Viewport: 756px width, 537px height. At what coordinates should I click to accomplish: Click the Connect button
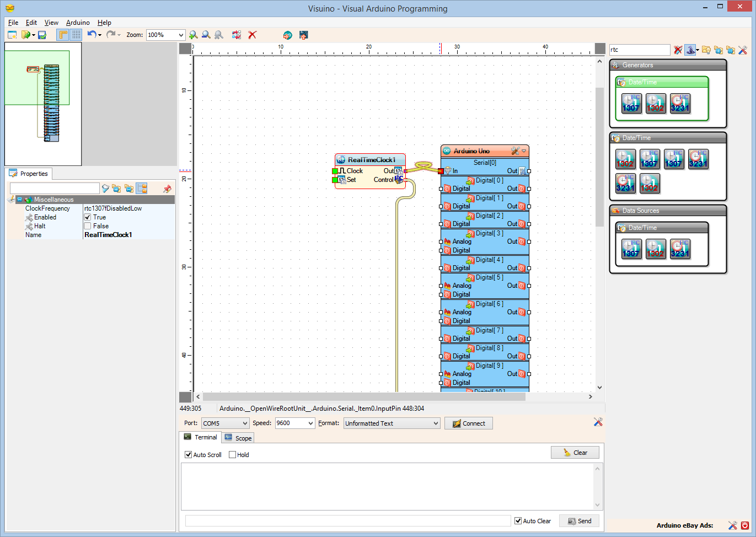tap(469, 423)
